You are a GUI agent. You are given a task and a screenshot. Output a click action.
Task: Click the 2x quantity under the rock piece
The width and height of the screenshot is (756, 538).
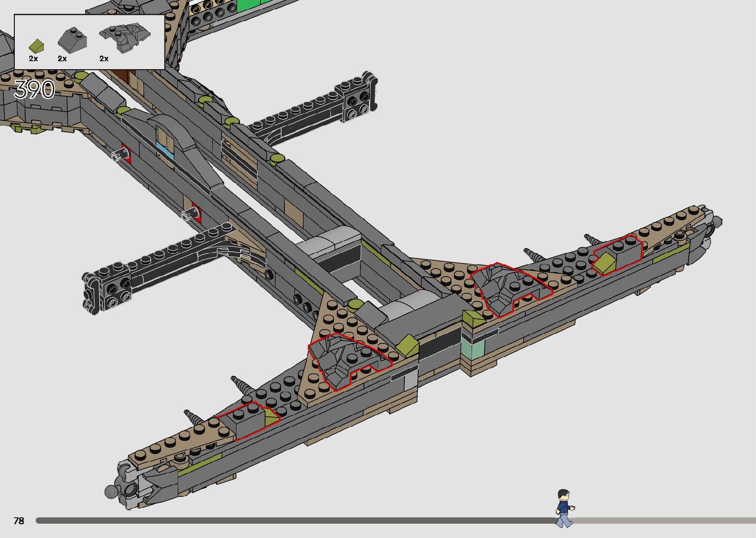click(104, 59)
